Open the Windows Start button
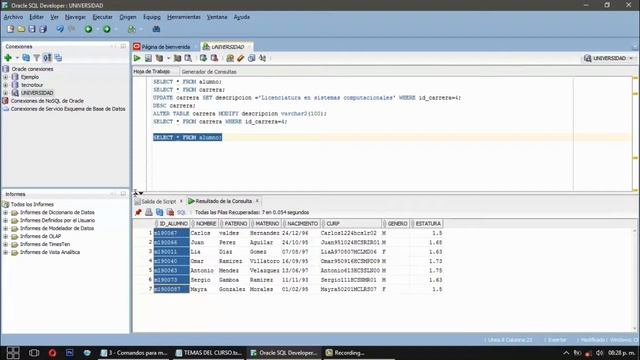 [13, 353]
